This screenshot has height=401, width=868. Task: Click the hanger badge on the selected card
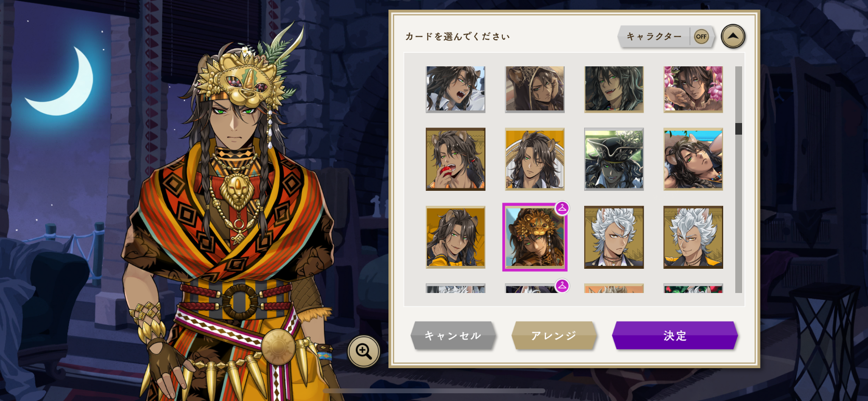[562, 208]
